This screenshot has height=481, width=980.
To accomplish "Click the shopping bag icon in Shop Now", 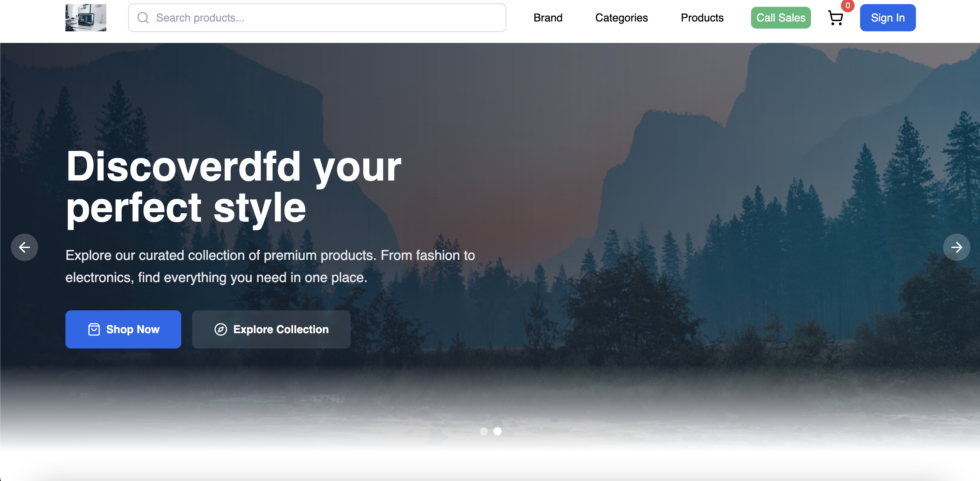I will pos(94,329).
